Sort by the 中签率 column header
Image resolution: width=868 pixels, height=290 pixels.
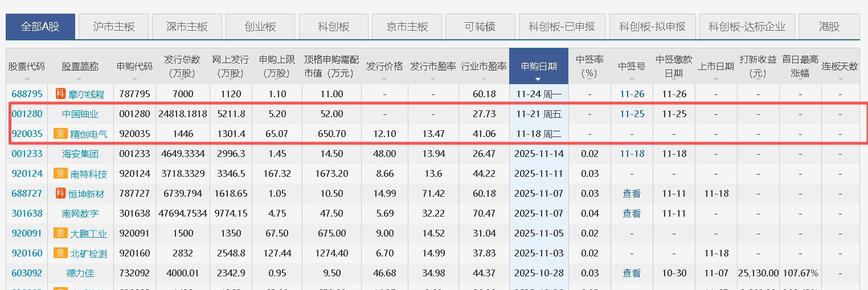click(x=589, y=66)
